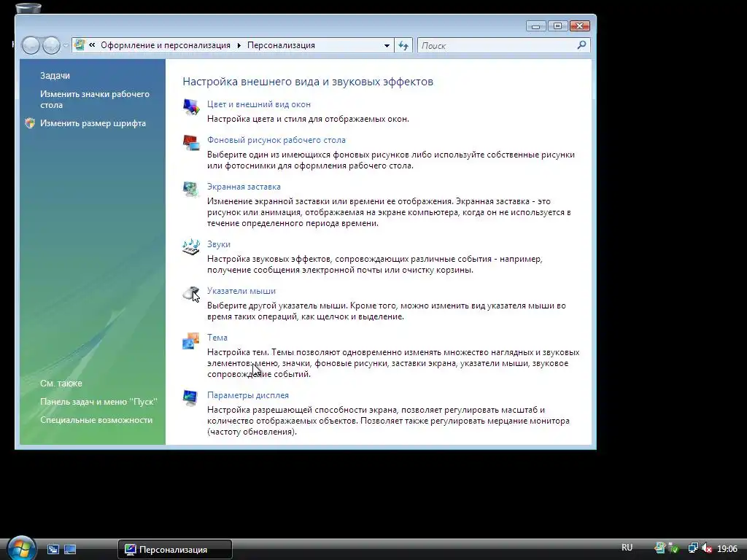Screen dimensions: 747x560
Task: Click the screen saver icon
Action: pyautogui.click(x=191, y=189)
